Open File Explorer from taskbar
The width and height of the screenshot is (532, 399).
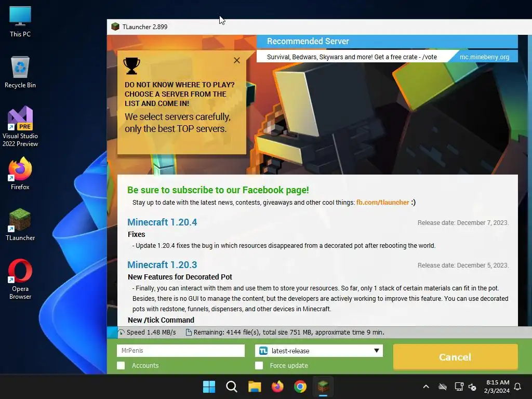coord(255,387)
